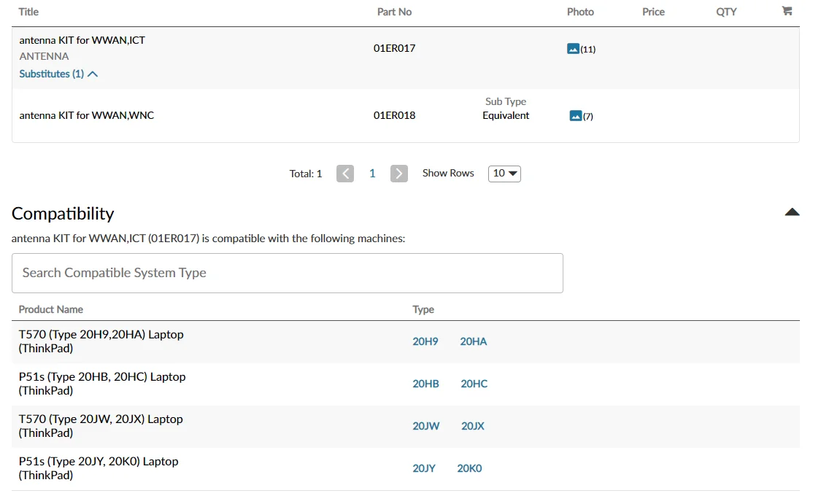Select page 1 in pagination
The height and width of the screenshot is (504, 813).
pyautogui.click(x=372, y=174)
